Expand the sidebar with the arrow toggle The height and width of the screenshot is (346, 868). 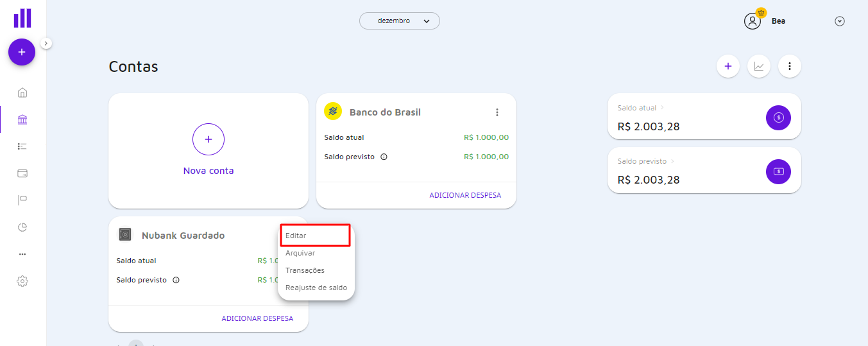click(x=46, y=43)
